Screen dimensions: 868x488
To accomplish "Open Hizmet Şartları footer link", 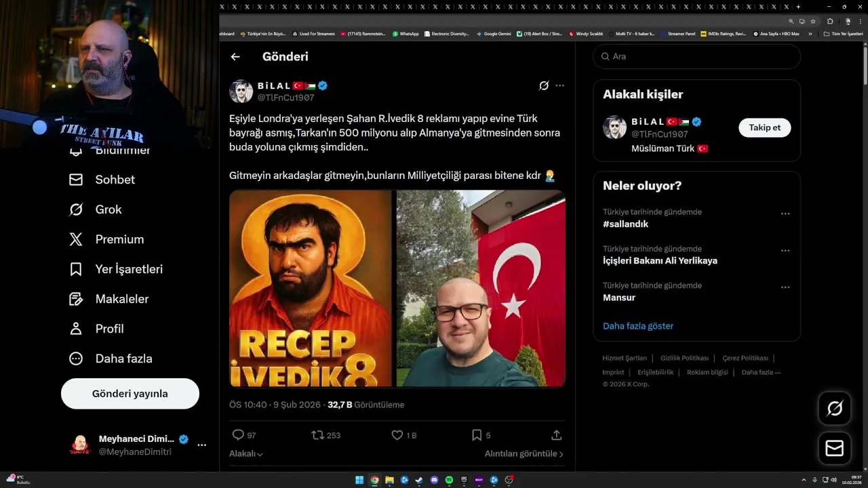I will [x=625, y=358].
